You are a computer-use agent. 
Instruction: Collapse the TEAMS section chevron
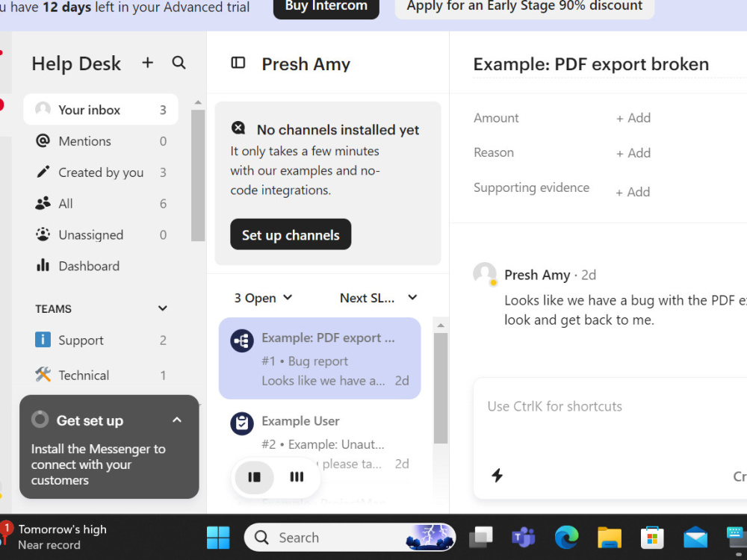click(x=162, y=308)
